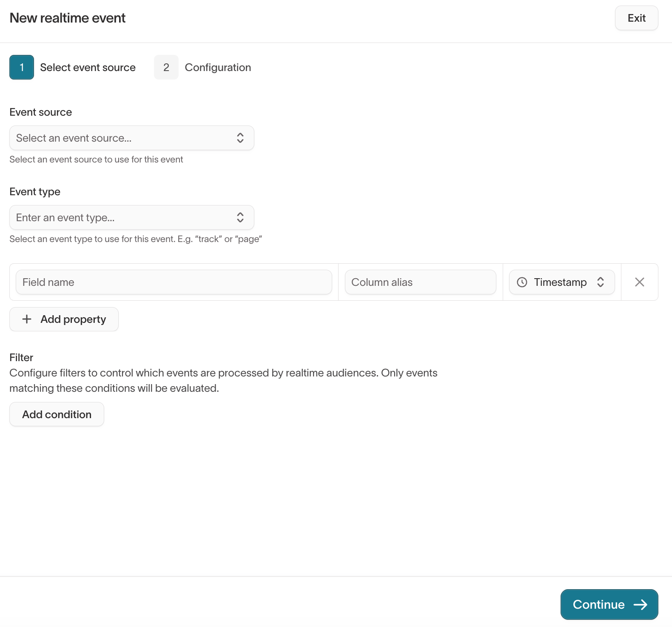Click the step 1 number badge
The image size is (672, 627).
point(22,67)
